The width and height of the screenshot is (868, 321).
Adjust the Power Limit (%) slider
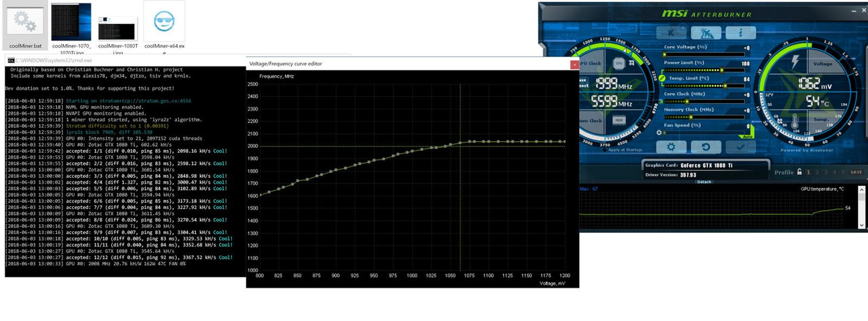coord(704,70)
